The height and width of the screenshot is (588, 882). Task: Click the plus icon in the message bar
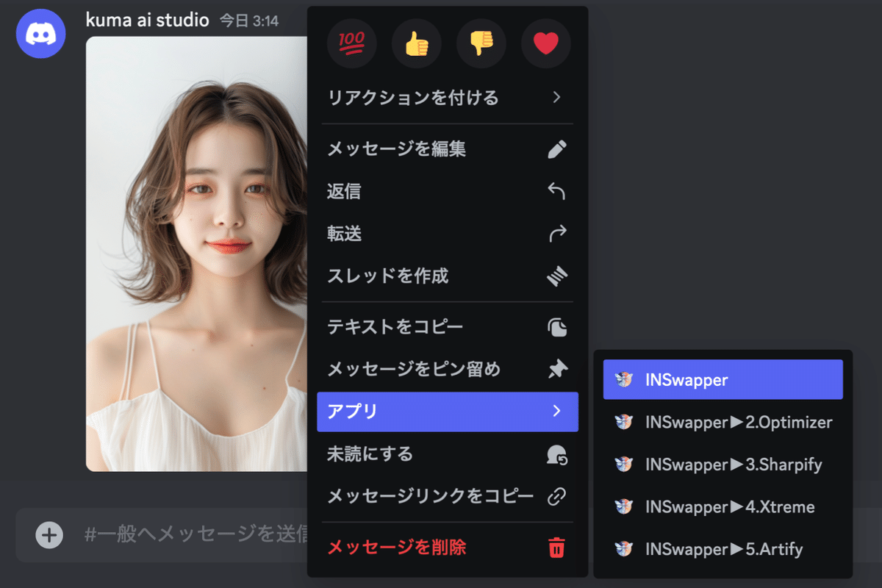(49, 535)
